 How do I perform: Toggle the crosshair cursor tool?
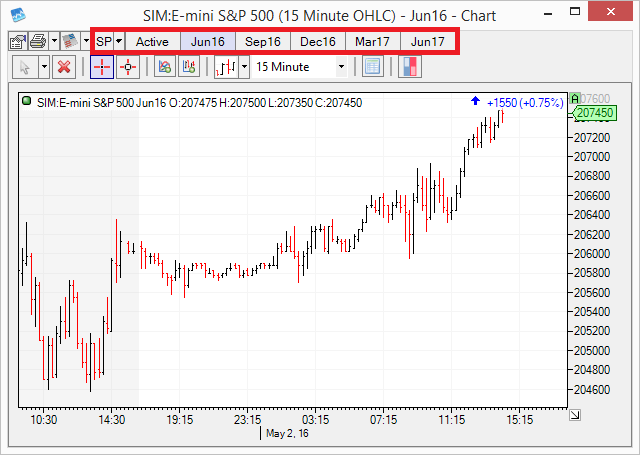click(102, 67)
